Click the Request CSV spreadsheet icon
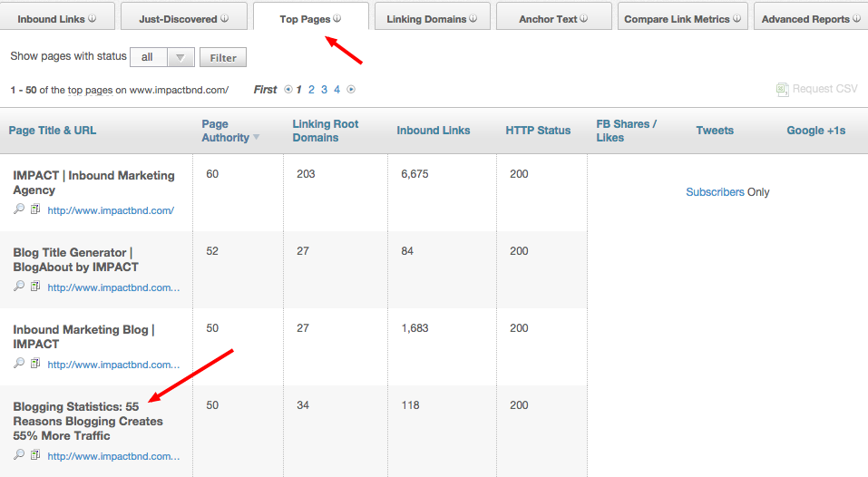 tap(782, 89)
